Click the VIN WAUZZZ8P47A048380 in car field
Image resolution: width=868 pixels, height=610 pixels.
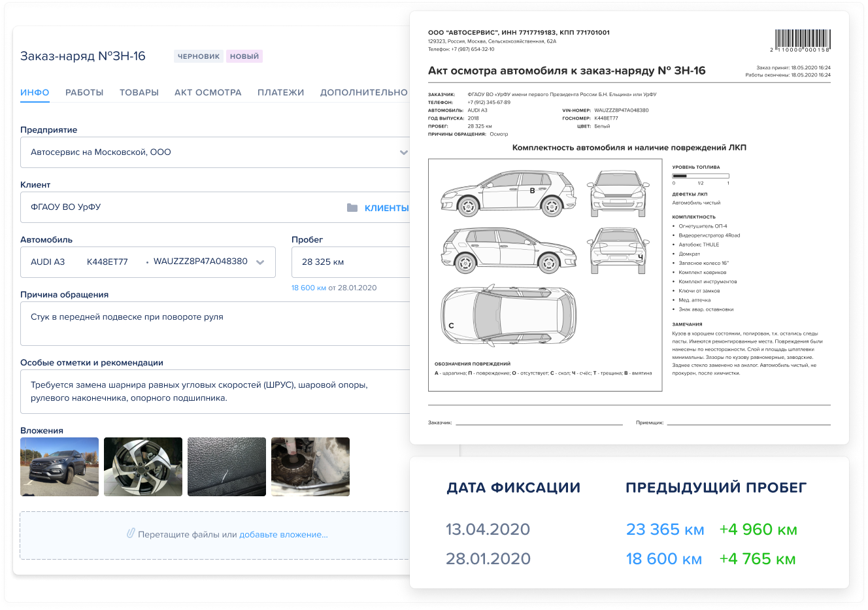tap(201, 262)
